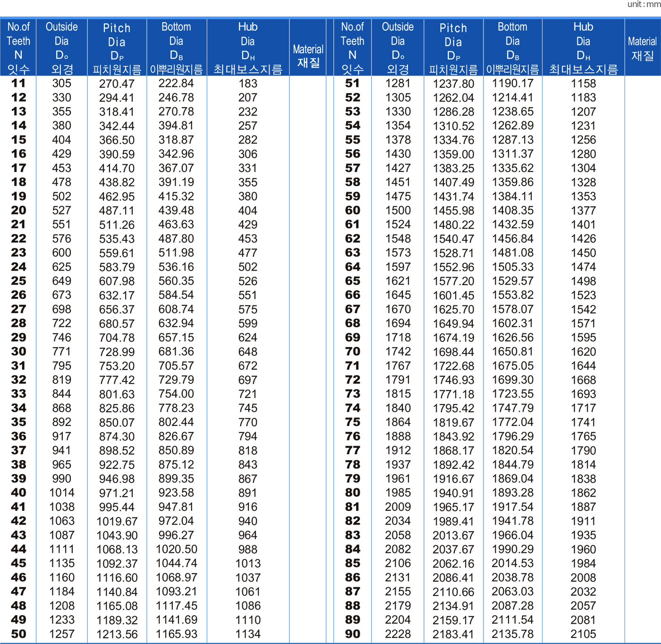Click outside diameter 1767 in teeth row 71
The image size is (661, 644).
point(398,366)
